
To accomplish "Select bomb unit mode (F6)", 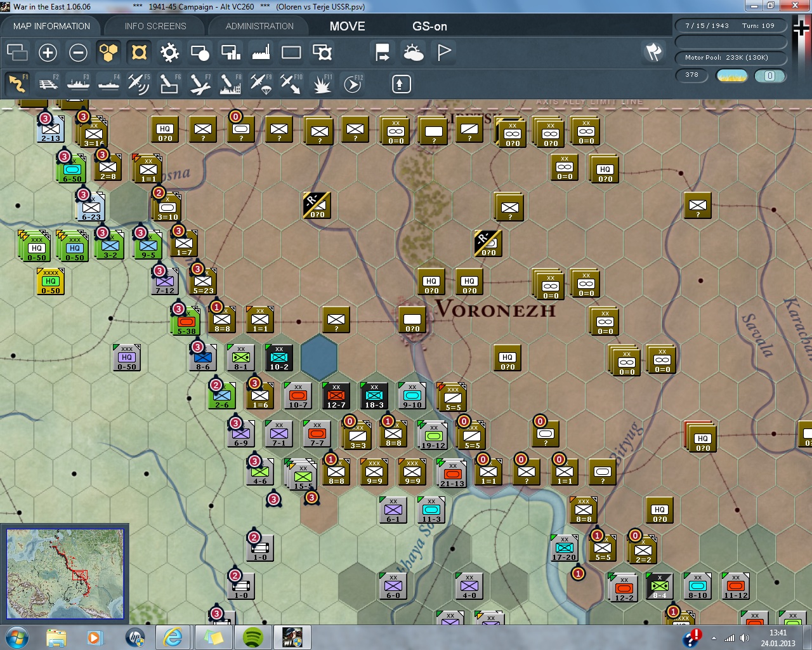I will tap(169, 84).
